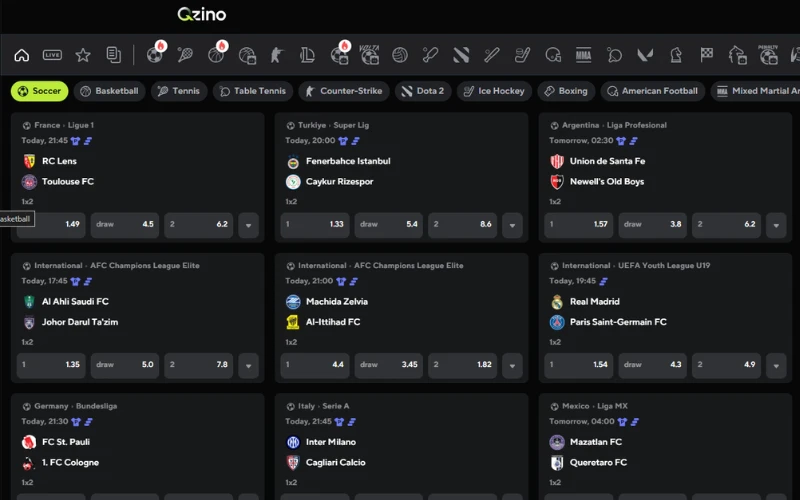The image size is (800, 500).
Task: Click the Qzino logo
Action: coord(202,14)
